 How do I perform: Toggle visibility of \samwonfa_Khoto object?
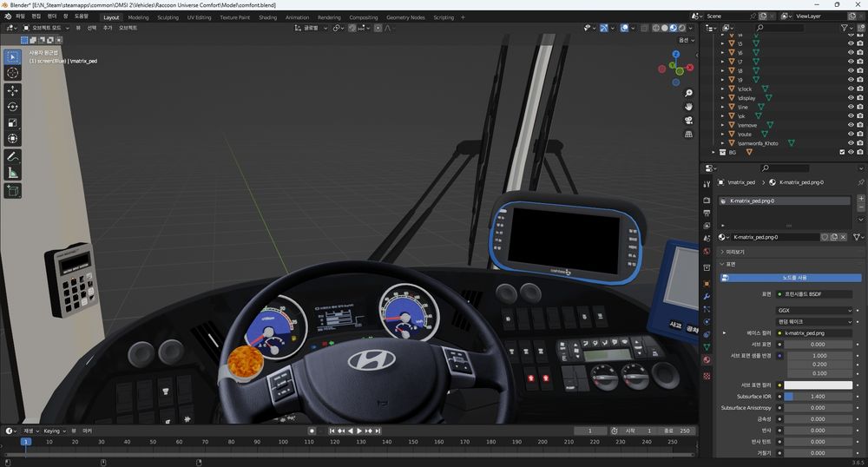(851, 142)
